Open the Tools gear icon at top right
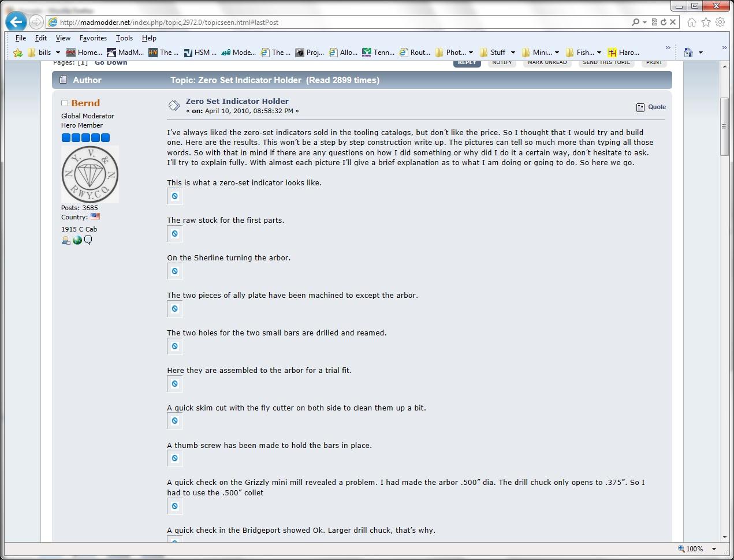This screenshot has height=560, width=734. (720, 22)
